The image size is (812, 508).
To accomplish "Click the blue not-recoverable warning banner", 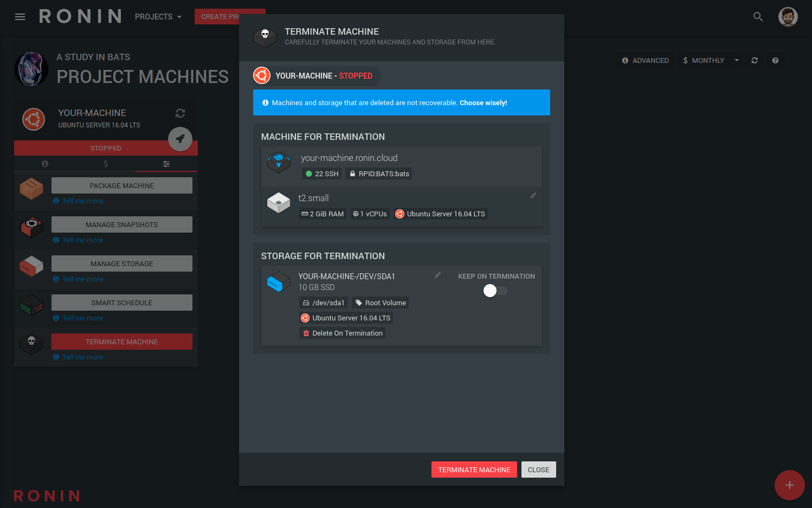I will (x=402, y=102).
